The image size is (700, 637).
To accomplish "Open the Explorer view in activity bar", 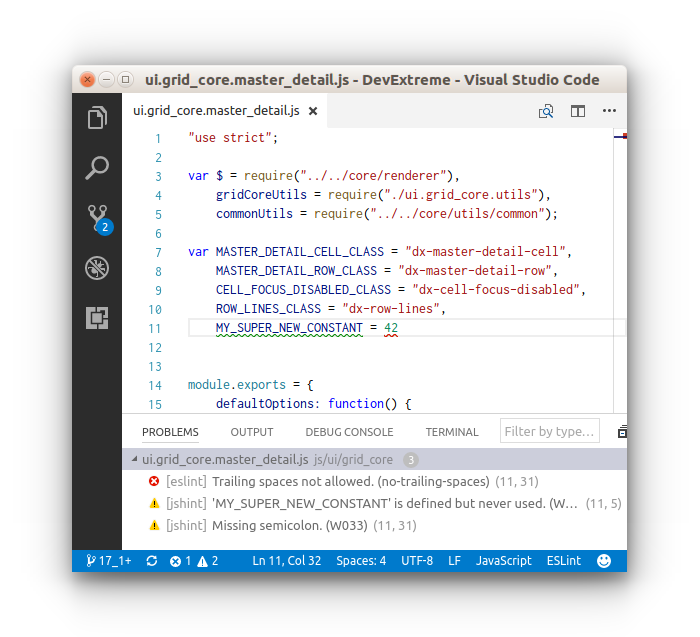I will pos(97,118).
